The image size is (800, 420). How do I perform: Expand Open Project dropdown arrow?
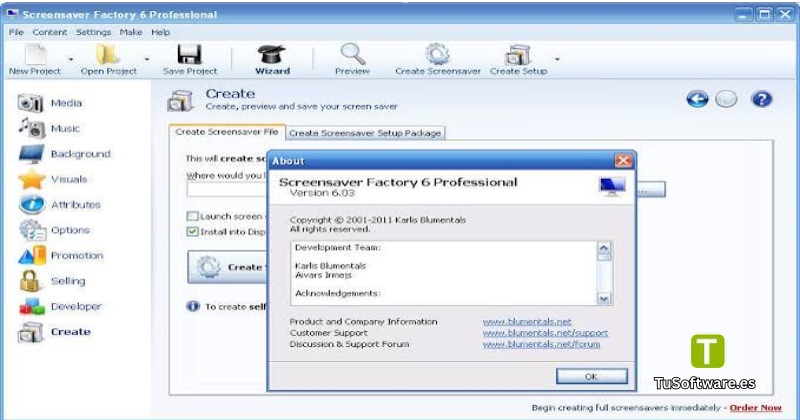147,59
